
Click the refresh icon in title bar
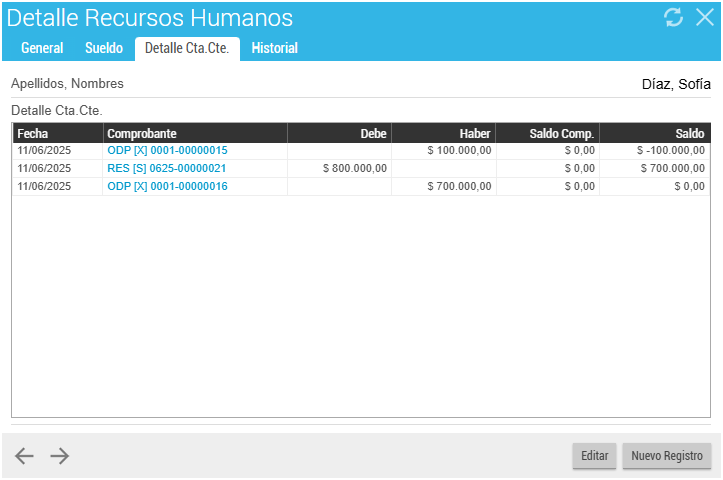(x=673, y=18)
